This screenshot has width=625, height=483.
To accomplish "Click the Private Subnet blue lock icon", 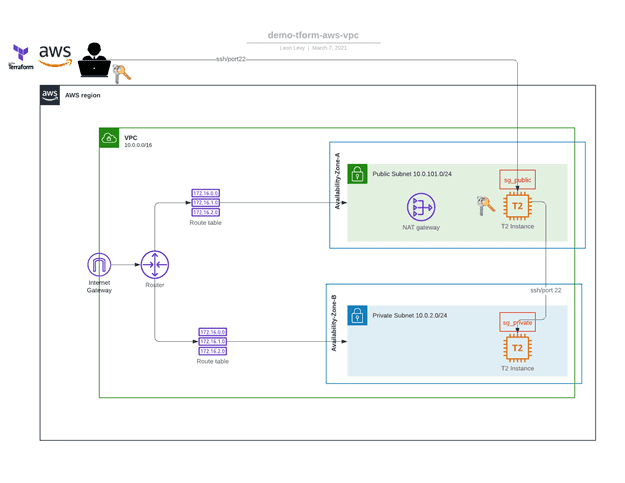I will point(358,316).
